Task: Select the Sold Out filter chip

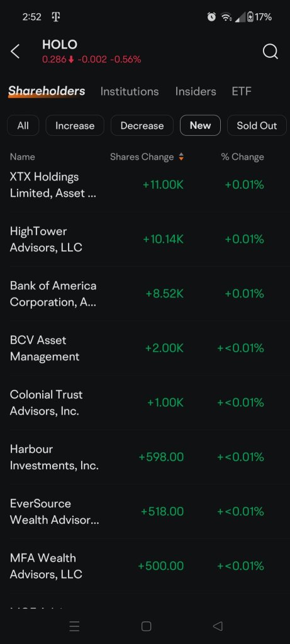Action: tap(257, 125)
